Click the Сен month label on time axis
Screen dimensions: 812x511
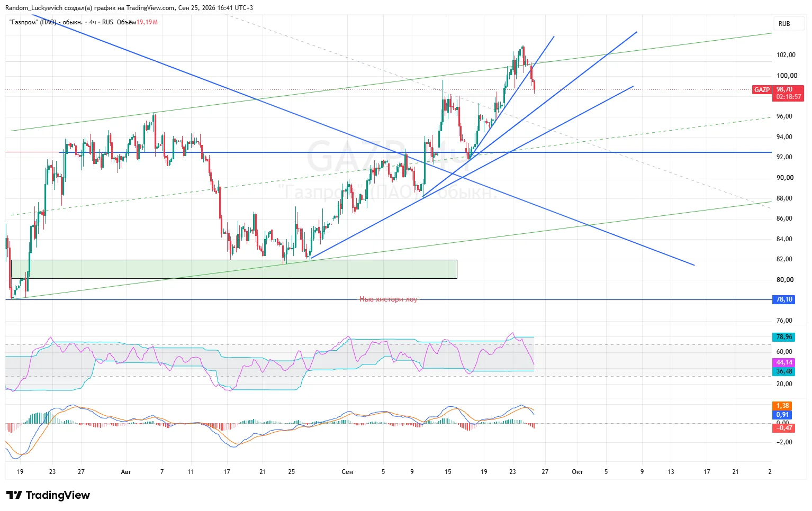coord(347,472)
